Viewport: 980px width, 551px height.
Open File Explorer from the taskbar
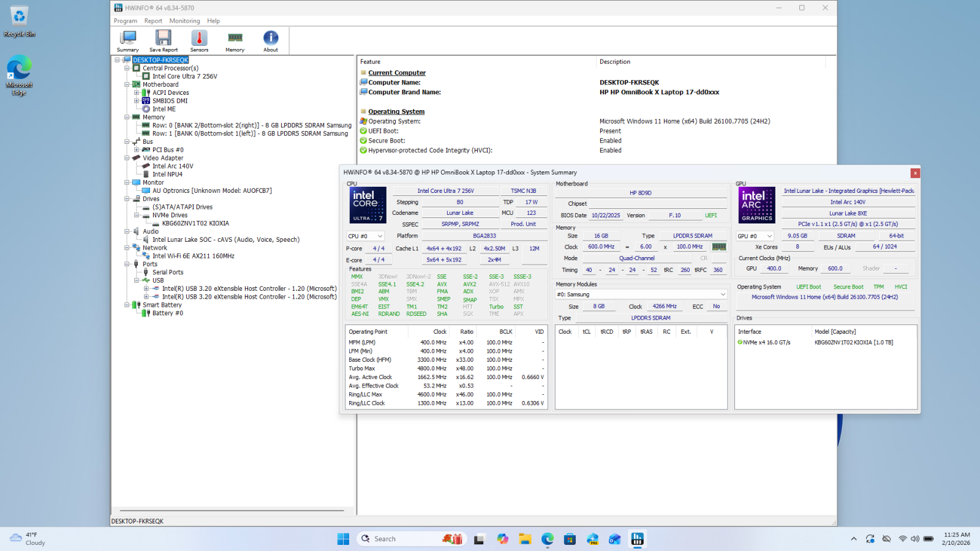(525, 539)
